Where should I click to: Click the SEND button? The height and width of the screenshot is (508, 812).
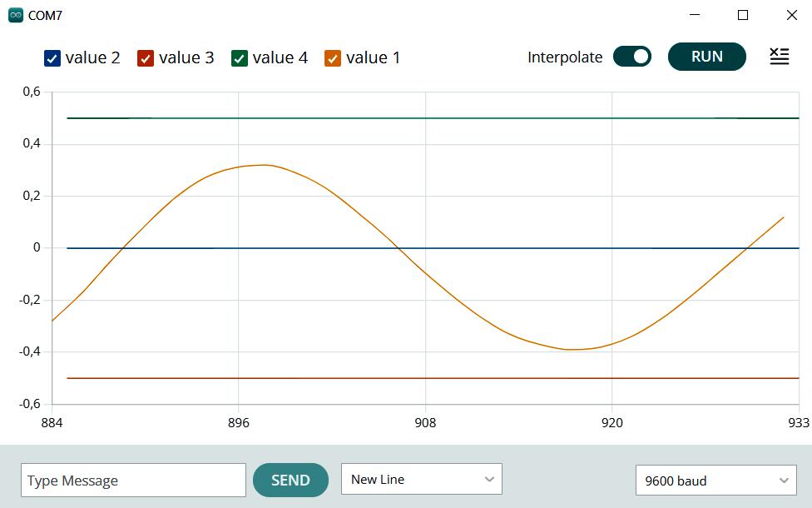(290, 480)
